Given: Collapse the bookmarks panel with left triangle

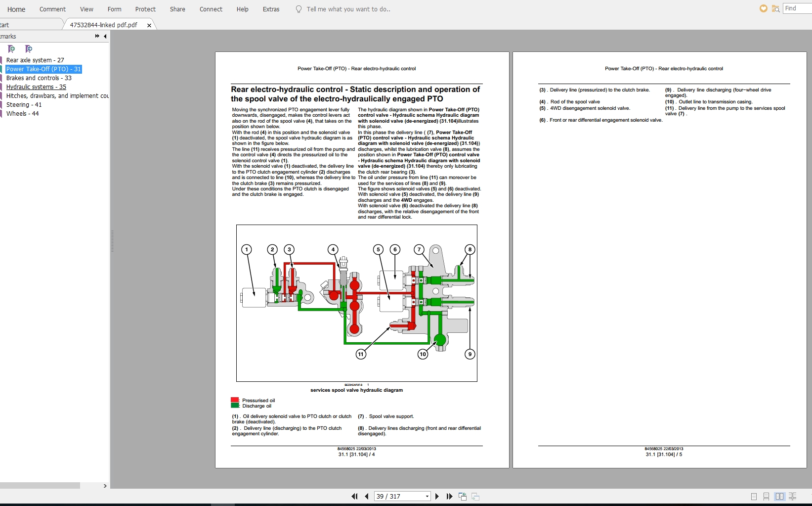Looking at the screenshot, I should point(105,36).
